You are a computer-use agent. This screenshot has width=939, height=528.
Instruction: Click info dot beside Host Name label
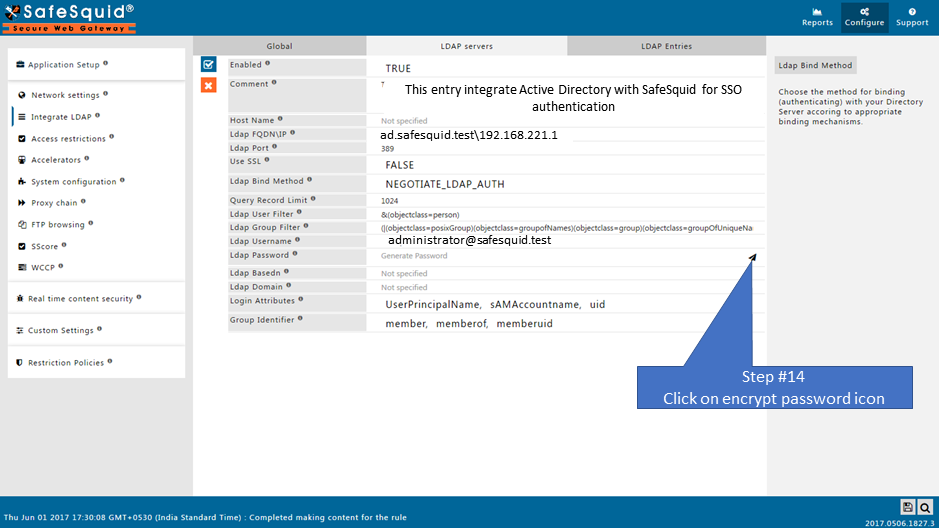pos(280,119)
